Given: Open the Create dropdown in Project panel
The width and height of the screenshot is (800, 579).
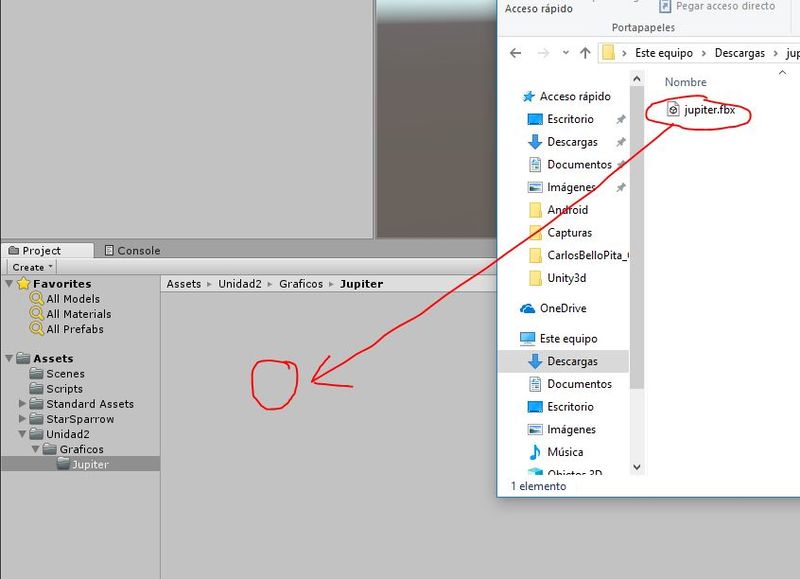Looking at the screenshot, I should (32, 267).
